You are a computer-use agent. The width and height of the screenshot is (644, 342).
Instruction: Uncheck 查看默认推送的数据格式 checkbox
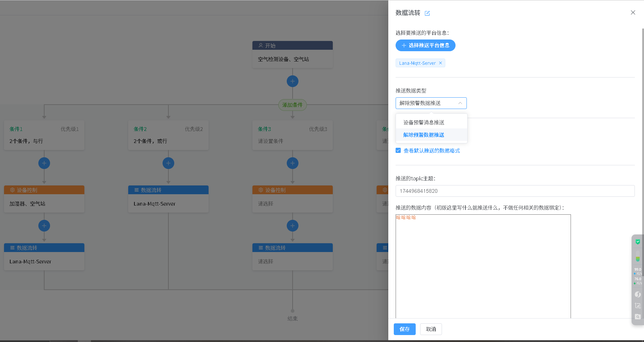[398, 150]
